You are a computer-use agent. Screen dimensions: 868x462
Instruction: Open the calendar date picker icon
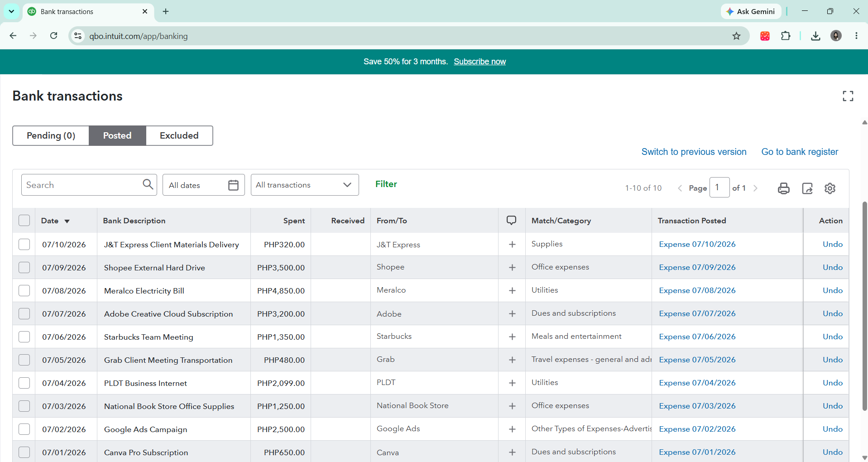point(233,185)
